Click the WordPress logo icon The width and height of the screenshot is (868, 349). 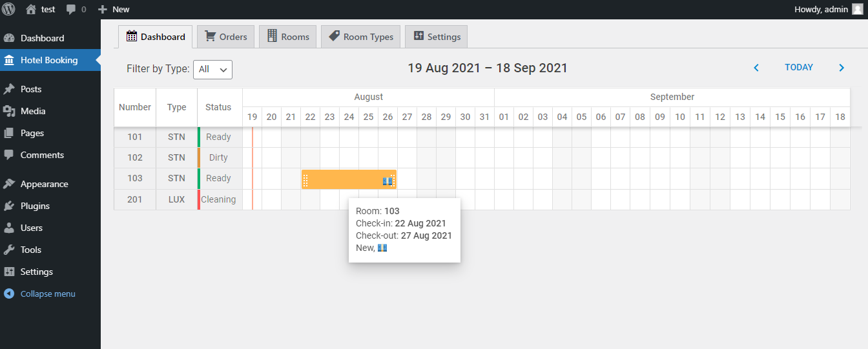tap(9, 9)
